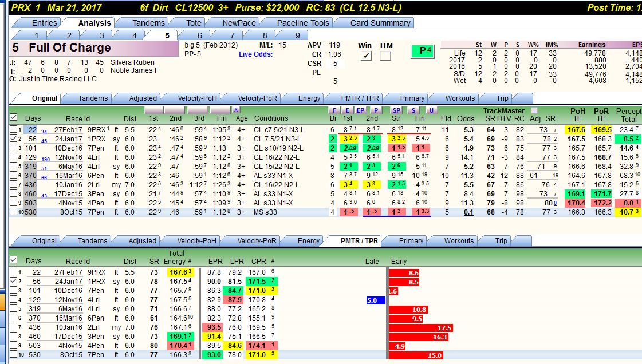Click the blank button above the Fin column
The image size is (642, 364).
coord(220,110)
